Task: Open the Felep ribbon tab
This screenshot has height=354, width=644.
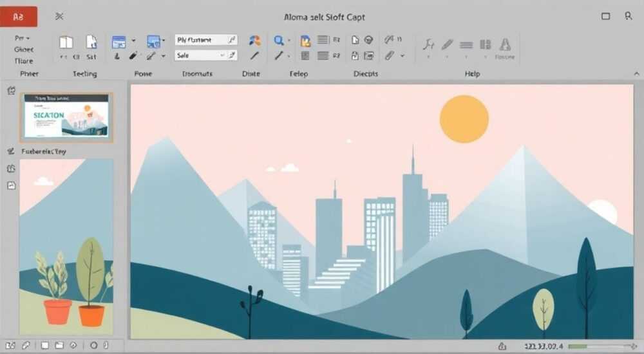Action: click(299, 74)
